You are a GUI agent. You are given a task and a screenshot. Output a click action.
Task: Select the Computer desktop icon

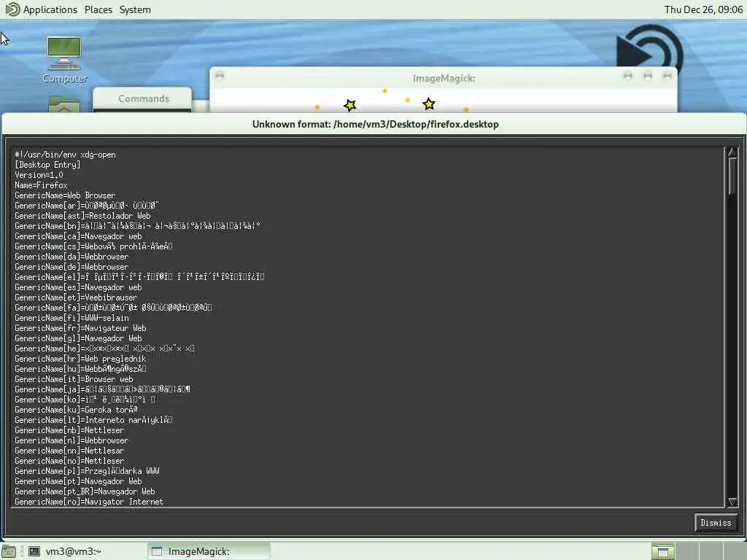(64, 60)
